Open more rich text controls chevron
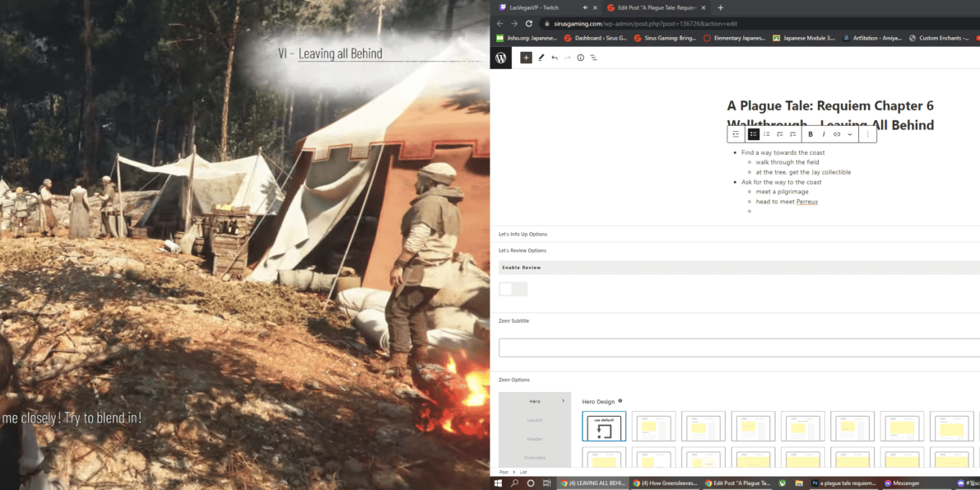Image resolution: width=980 pixels, height=490 pixels. click(x=850, y=134)
